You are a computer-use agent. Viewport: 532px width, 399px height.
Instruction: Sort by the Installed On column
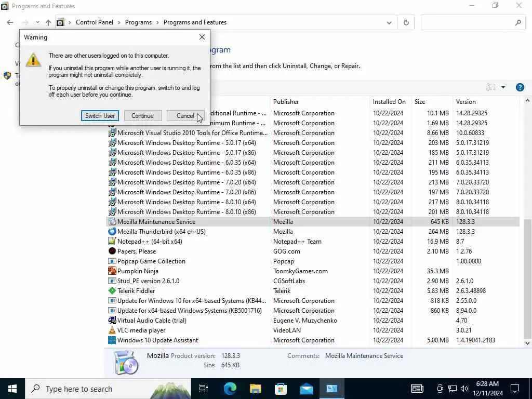pos(390,102)
